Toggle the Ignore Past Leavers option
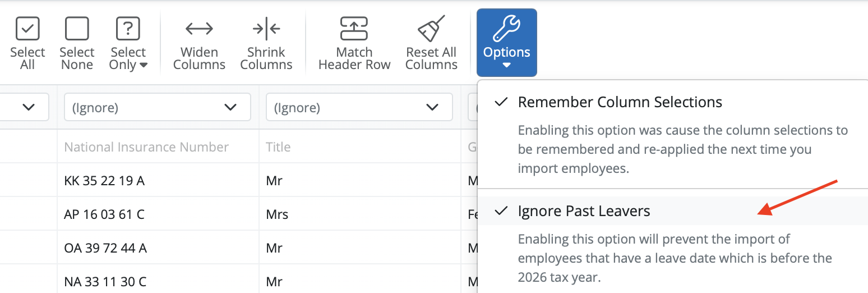The height and width of the screenshot is (293, 868). click(x=584, y=212)
